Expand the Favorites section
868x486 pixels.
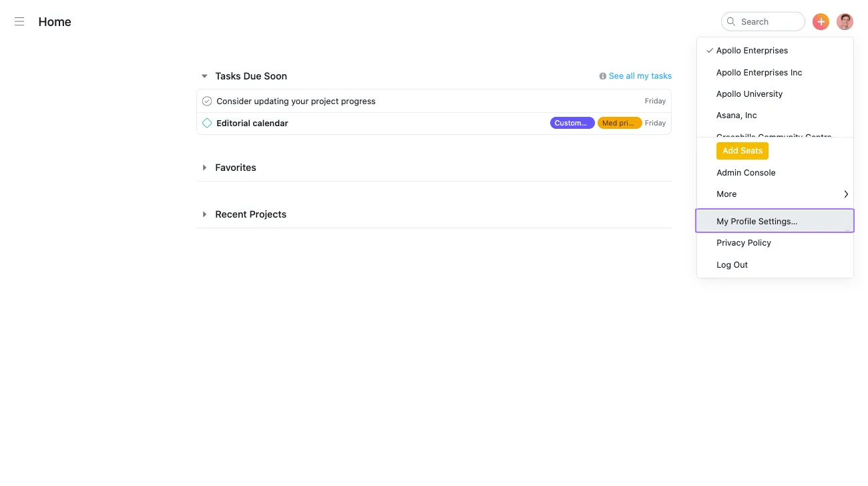coord(204,168)
